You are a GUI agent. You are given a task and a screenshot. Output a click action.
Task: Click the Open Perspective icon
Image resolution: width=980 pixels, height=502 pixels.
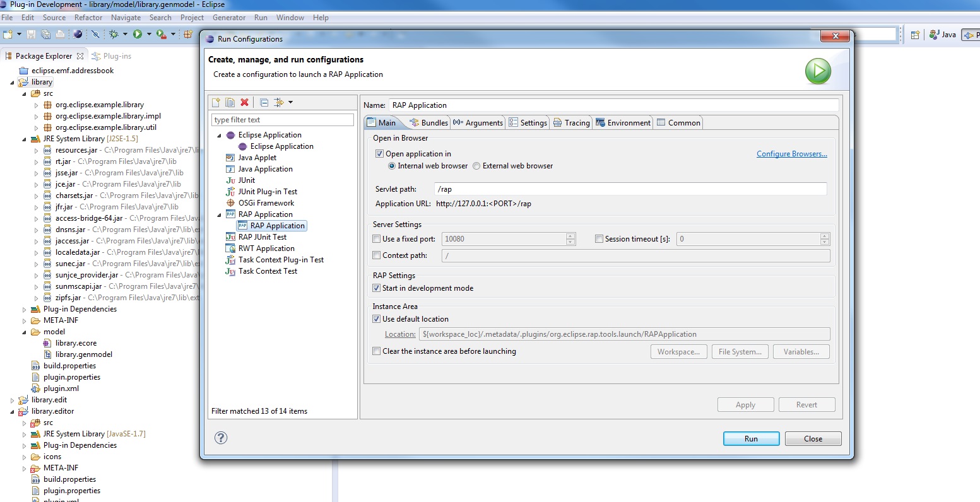915,35
